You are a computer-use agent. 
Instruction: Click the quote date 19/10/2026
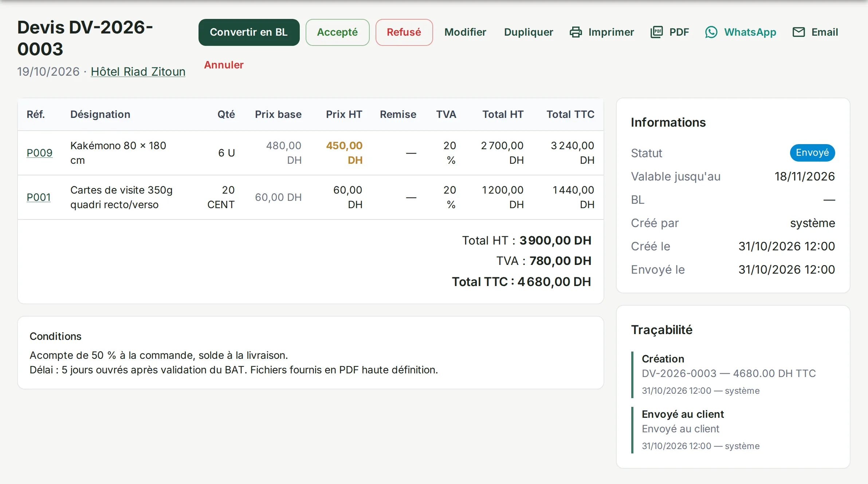48,71
